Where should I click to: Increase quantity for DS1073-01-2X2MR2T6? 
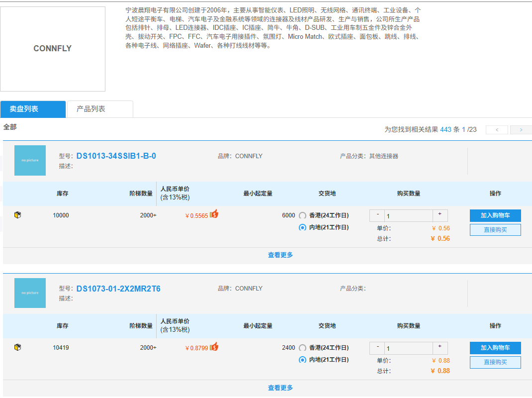440,348
